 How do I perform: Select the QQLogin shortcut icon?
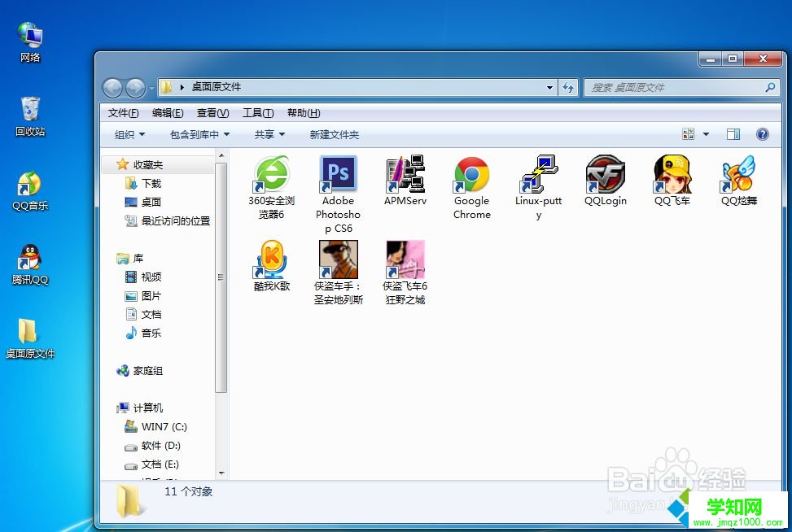pyautogui.click(x=605, y=174)
